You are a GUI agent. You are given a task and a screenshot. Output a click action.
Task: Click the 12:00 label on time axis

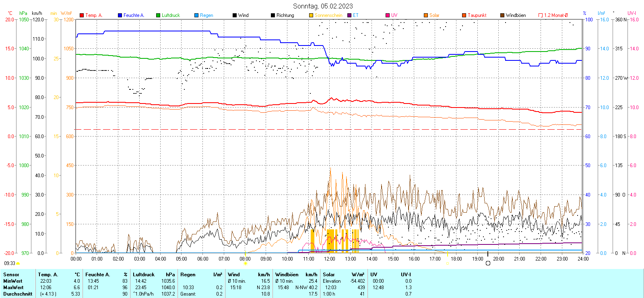pos(330,259)
